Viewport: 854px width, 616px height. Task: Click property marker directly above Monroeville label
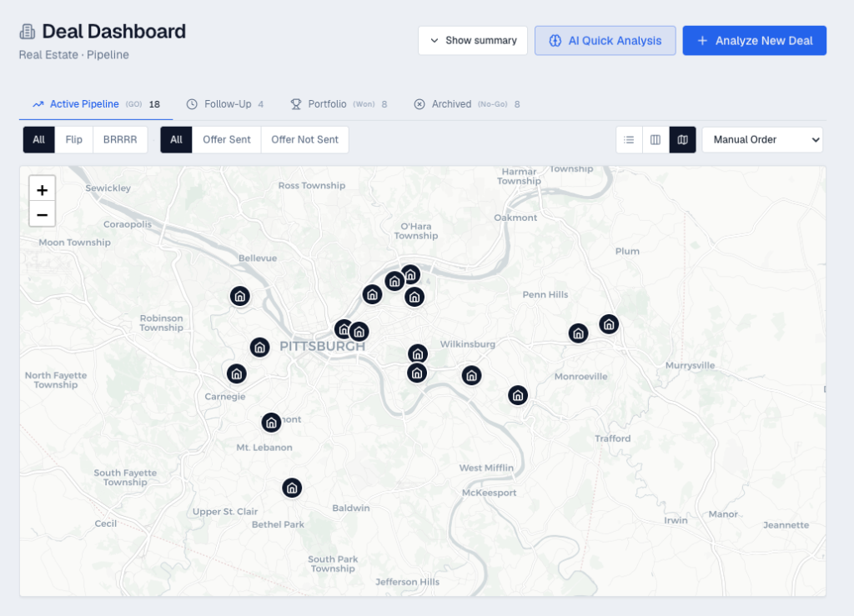[579, 333]
